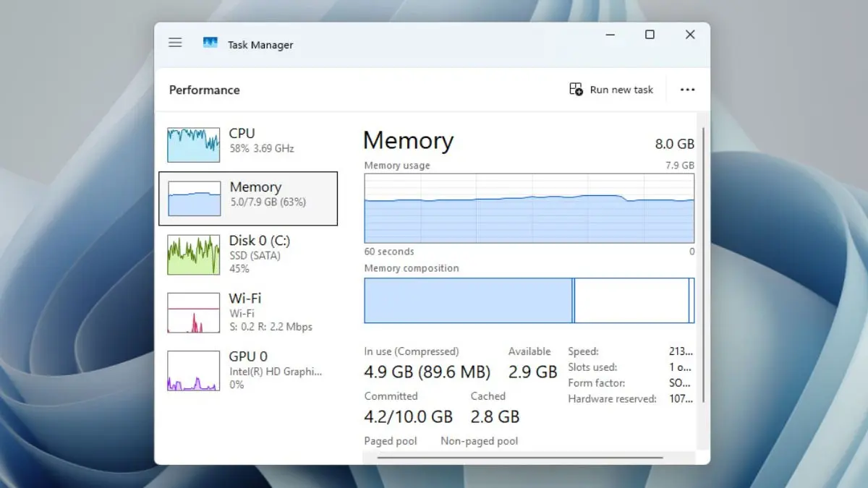Click the Memory usage graph

(x=529, y=208)
